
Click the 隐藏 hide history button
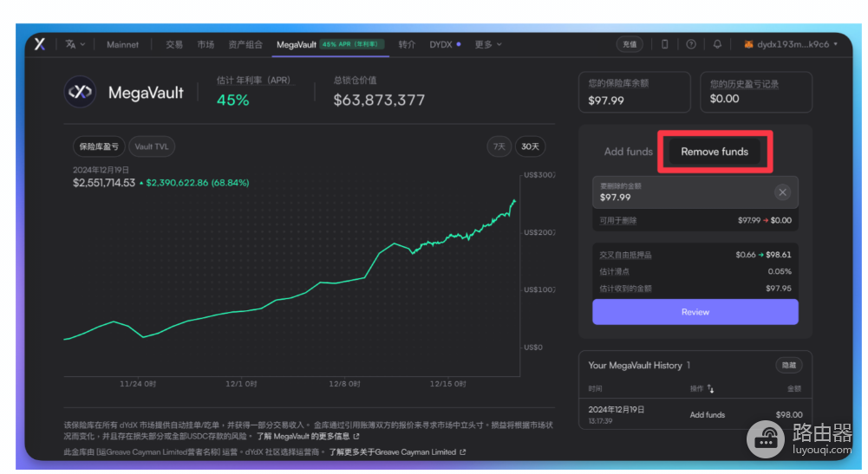(789, 365)
